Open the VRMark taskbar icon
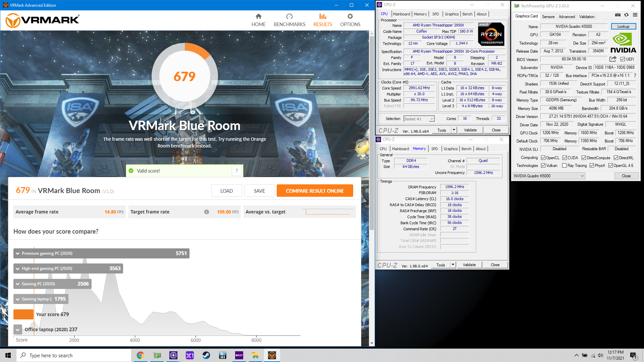Screen dimensions: 644x362 click(x=272, y=355)
